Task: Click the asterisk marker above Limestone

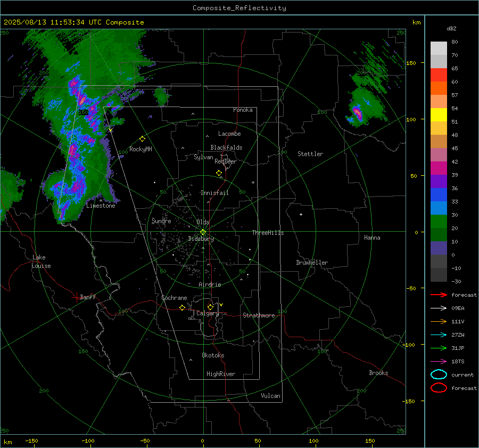Action: click(x=101, y=201)
